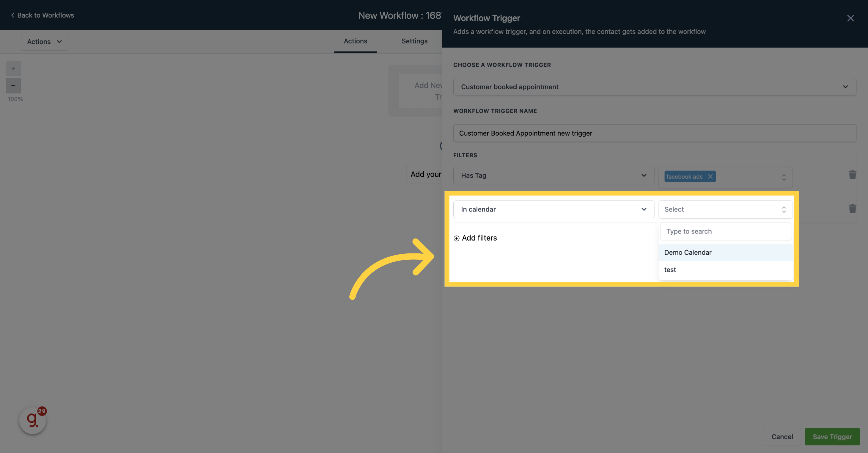Click Cancel button to discard changes
The width and height of the screenshot is (868, 453).
click(782, 436)
